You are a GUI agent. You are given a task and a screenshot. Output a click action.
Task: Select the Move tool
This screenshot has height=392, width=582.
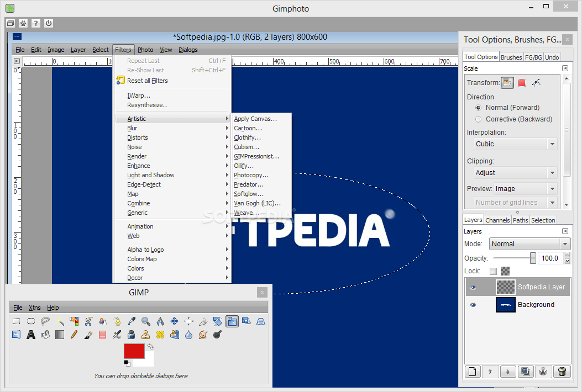pos(175,321)
